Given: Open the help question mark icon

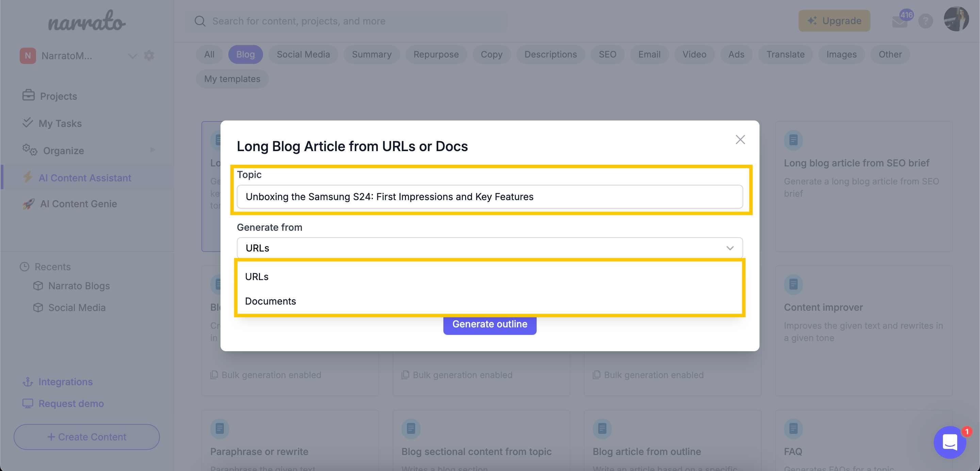Looking at the screenshot, I should 925,21.
